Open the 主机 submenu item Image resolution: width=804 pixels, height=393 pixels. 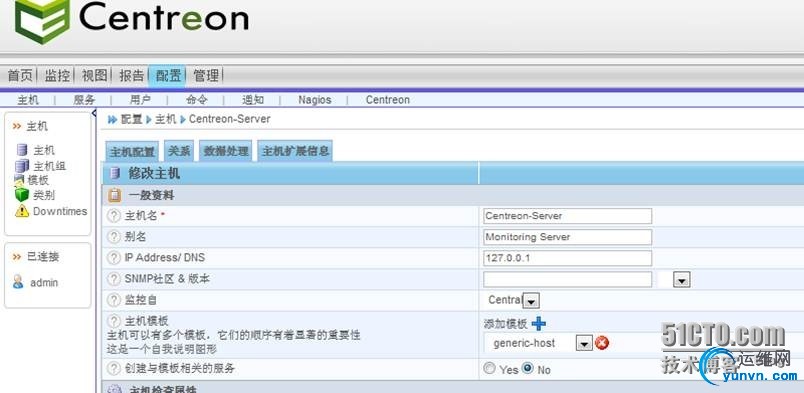click(x=28, y=100)
